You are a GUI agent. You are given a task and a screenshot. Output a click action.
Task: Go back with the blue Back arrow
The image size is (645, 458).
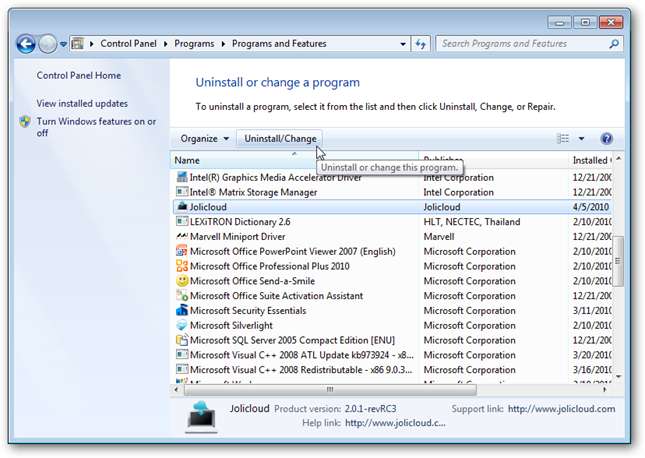point(26,44)
